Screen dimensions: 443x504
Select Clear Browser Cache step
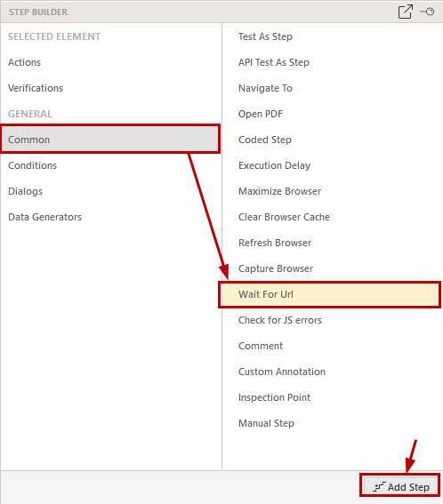click(284, 217)
